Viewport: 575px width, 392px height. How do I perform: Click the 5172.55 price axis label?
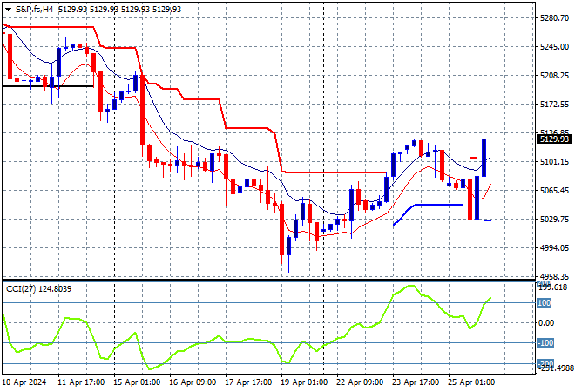point(554,105)
